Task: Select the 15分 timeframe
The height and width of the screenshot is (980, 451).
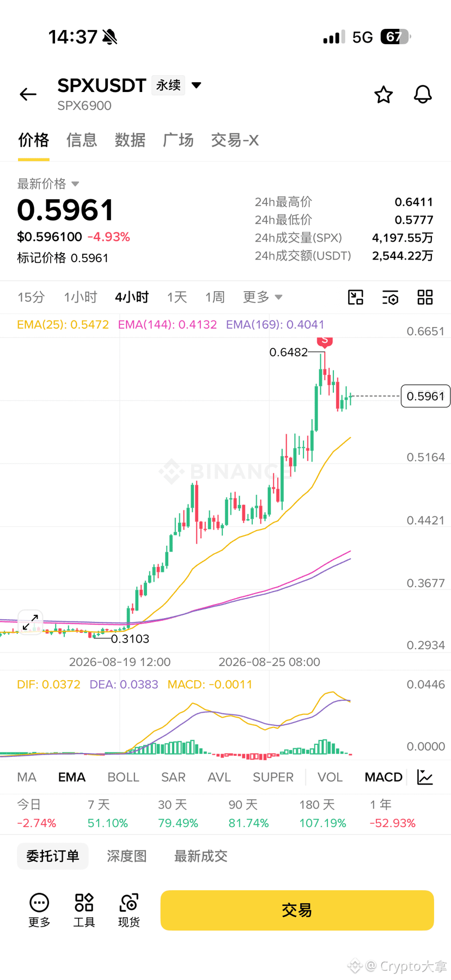Action: [31, 297]
